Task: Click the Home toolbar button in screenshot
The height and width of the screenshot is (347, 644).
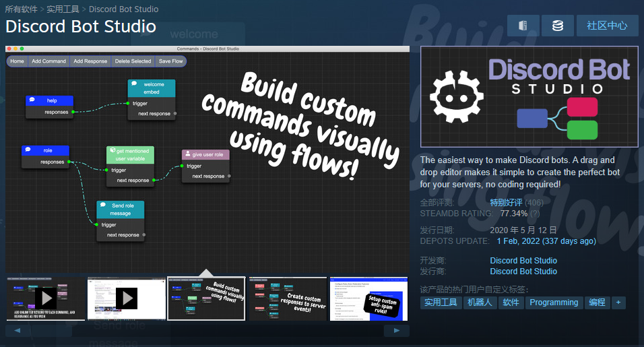Action: [18, 61]
